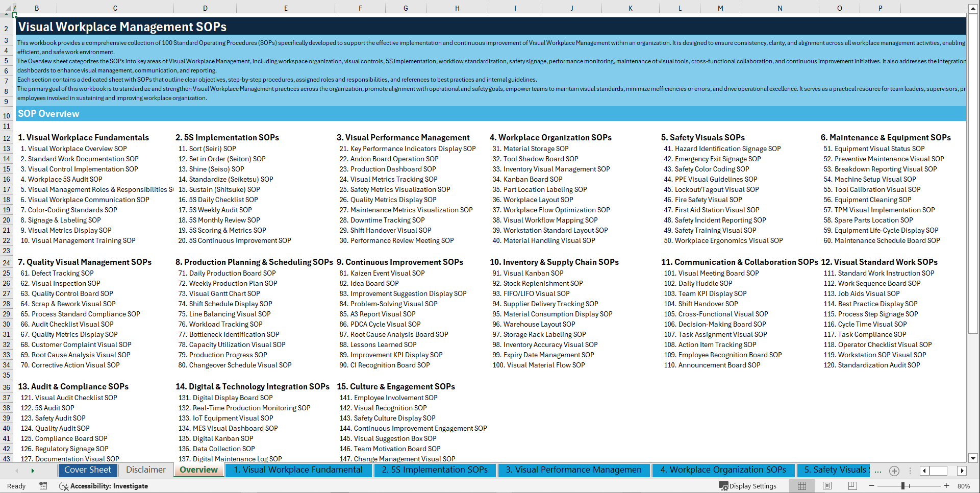Click the macro recording icon near Ready
Viewport: 980px width, 493px height.
43,486
